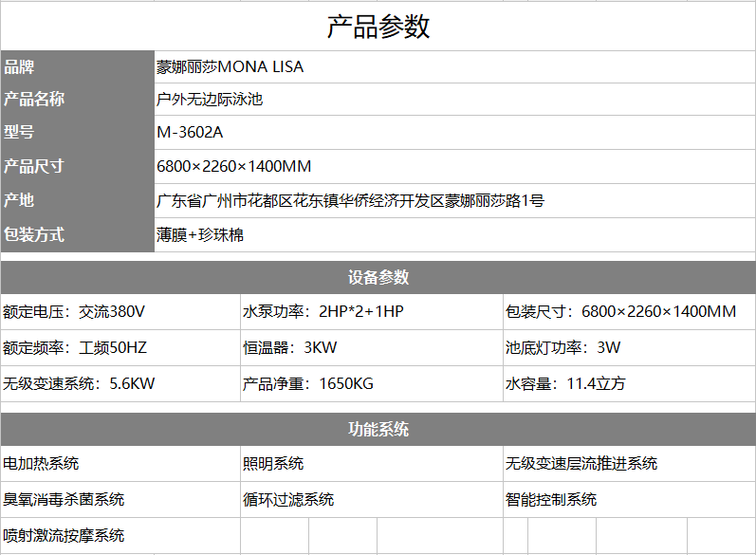The image size is (756, 555).
Task: Select the 功能系统 section header
Action: pyautogui.click(x=378, y=429)
